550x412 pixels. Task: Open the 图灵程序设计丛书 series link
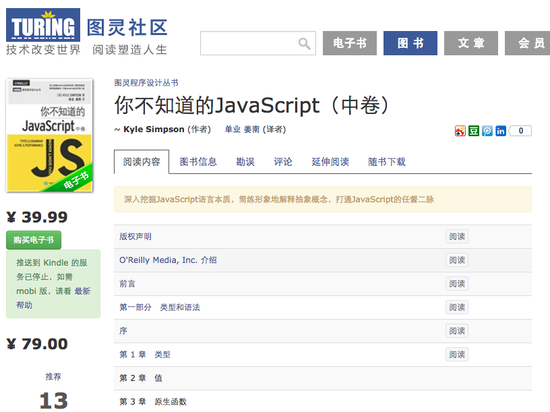point(146,83)
